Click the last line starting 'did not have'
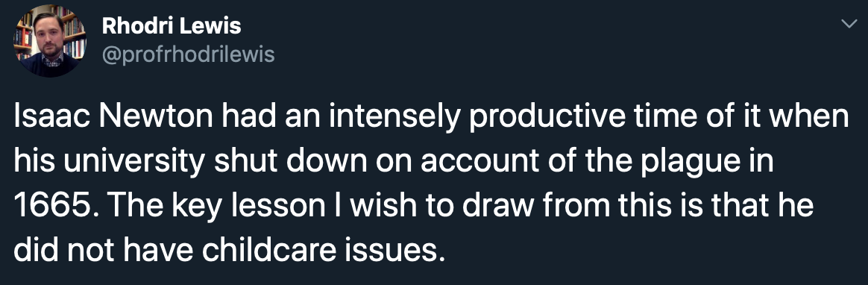The image size is (868, 285). (x=229, y=251)
